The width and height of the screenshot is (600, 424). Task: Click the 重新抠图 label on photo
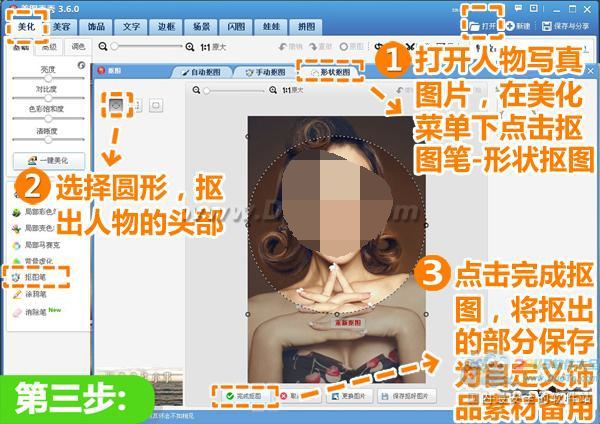tap(348, 323)
